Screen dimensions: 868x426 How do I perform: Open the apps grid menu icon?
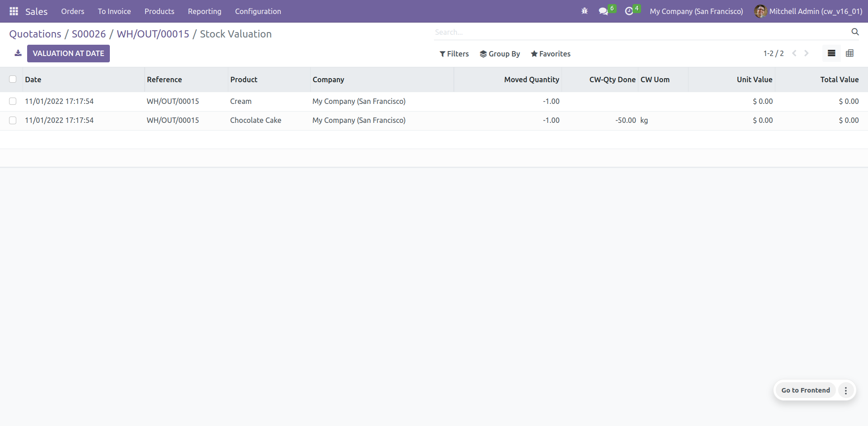(x=14, y=11)
